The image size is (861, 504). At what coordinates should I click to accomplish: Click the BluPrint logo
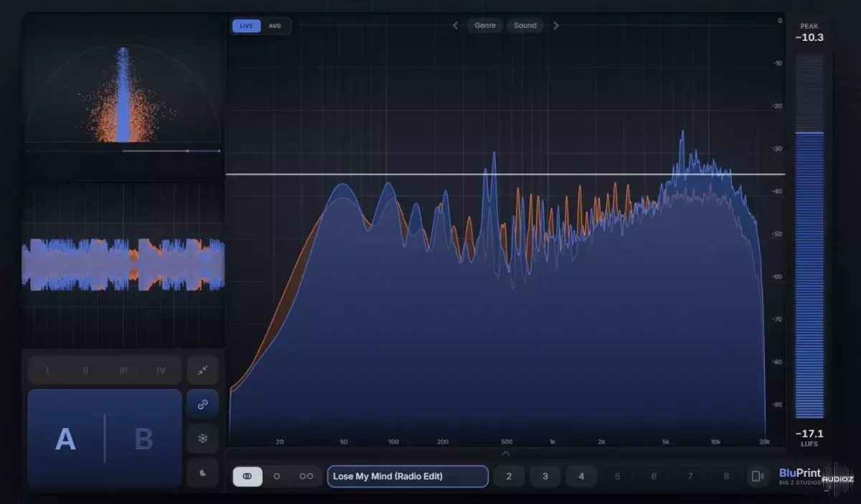pos(799,476)
